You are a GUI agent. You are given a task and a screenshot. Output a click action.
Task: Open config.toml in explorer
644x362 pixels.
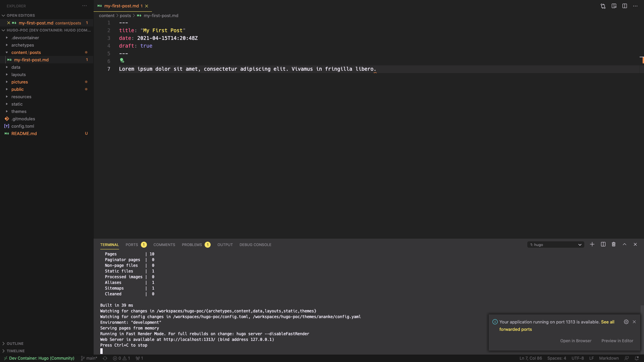pyautogui.click(x=23, y=126)
